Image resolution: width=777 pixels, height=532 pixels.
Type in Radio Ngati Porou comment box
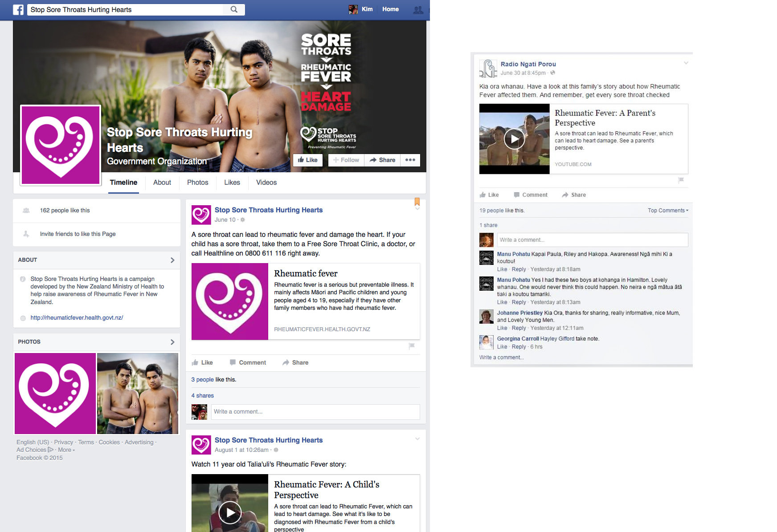[593, 240]
